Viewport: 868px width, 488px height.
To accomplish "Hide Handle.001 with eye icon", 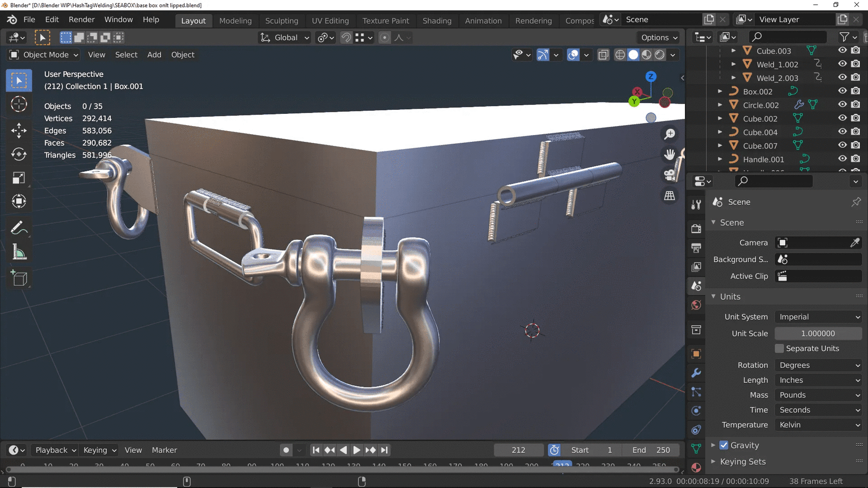I will tap(842, 159).
